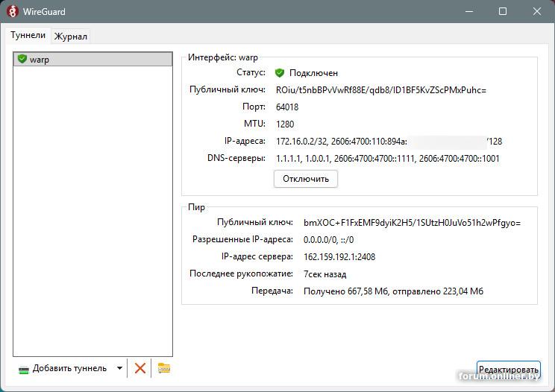Click last handshake value 7сек назад

pos(325,274)
